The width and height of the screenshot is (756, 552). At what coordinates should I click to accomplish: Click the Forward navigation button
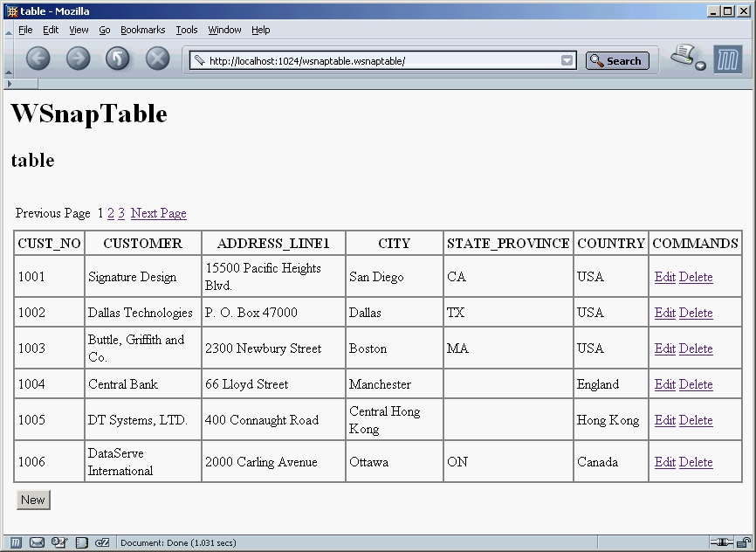[x=79, y=59]
